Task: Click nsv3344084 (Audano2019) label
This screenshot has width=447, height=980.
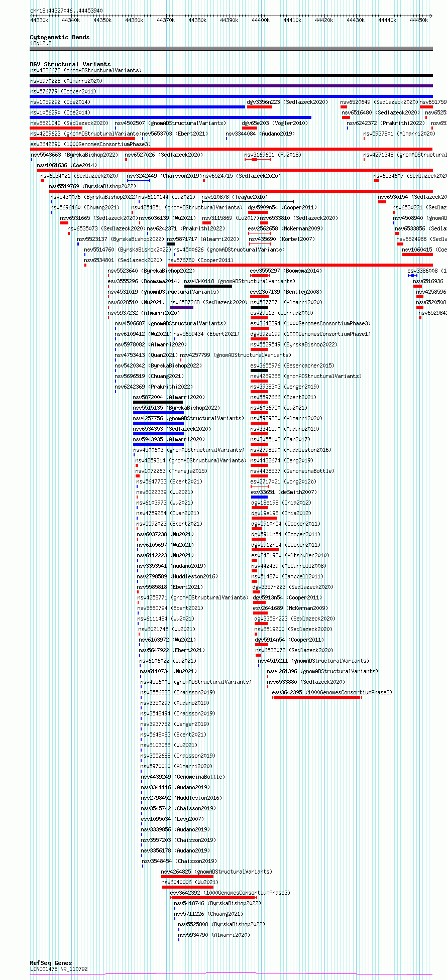Action: pyautogui.click(x=261, y=134)
